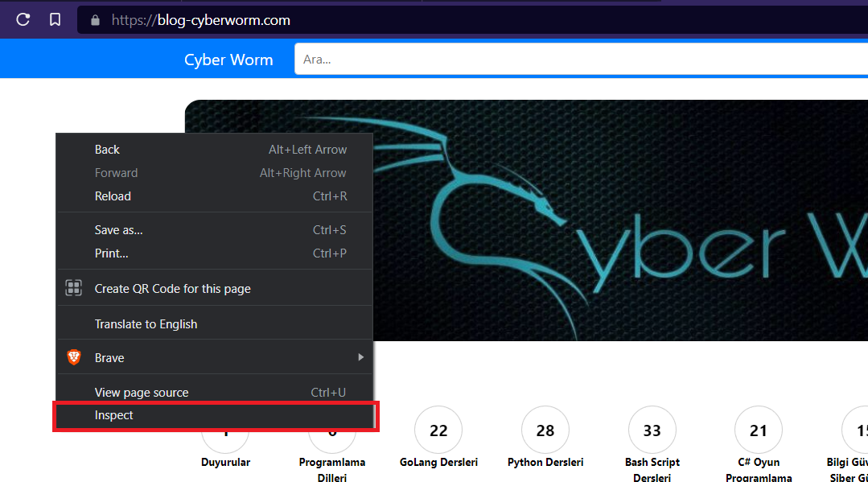
Task: Choose Save as... from context menu
Action: click(118, 230)
